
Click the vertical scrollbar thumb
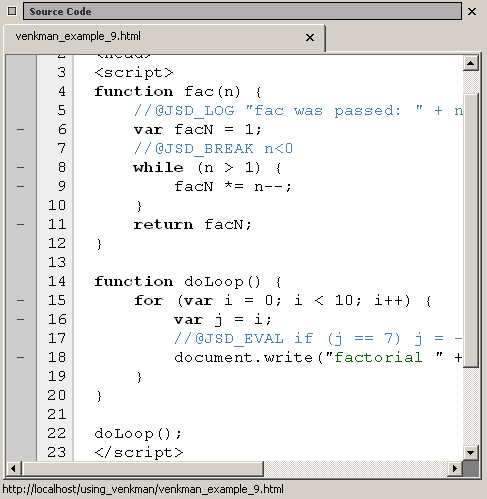pos(471,230)
